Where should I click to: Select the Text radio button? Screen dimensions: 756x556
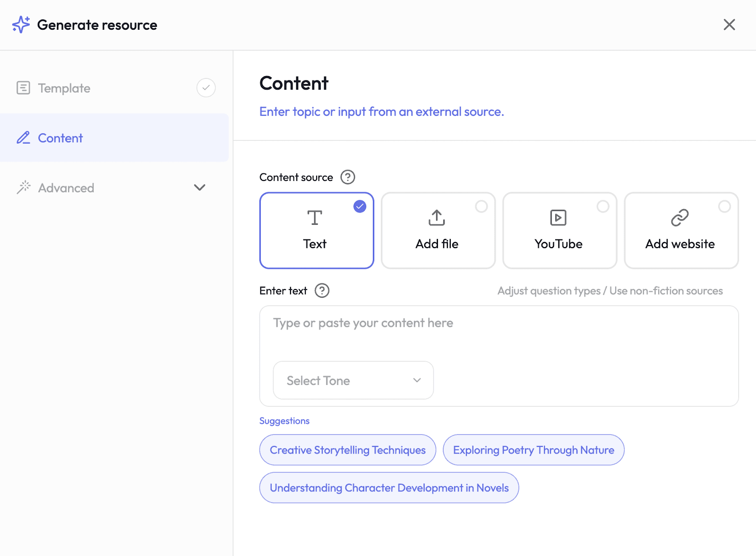(360, 206)
